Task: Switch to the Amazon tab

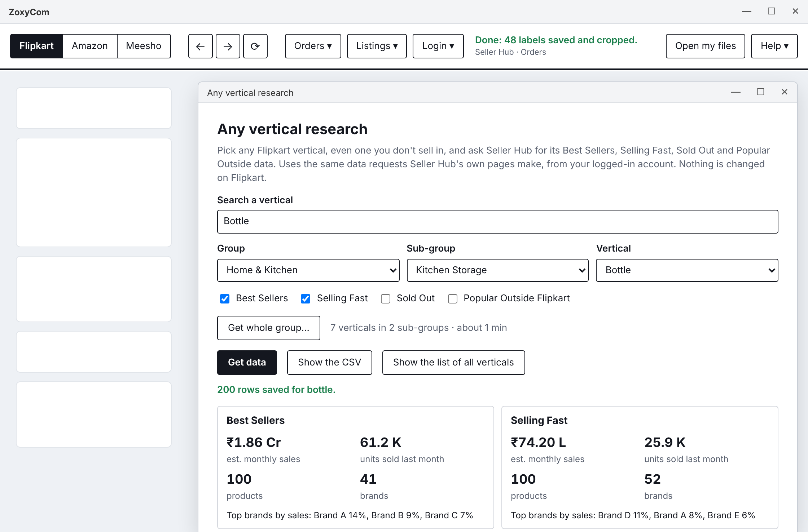Action: [x=90, y=46]
